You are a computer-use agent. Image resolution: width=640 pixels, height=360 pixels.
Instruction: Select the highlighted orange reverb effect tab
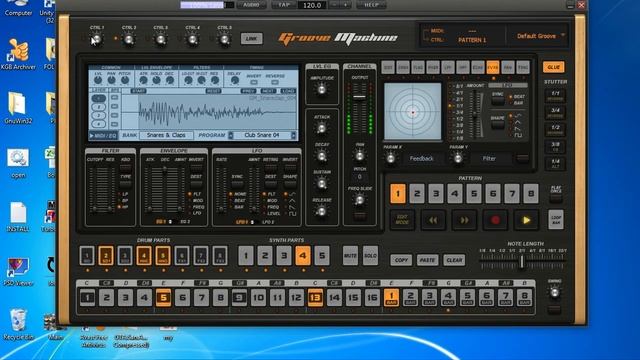click(x=493, y=67)
